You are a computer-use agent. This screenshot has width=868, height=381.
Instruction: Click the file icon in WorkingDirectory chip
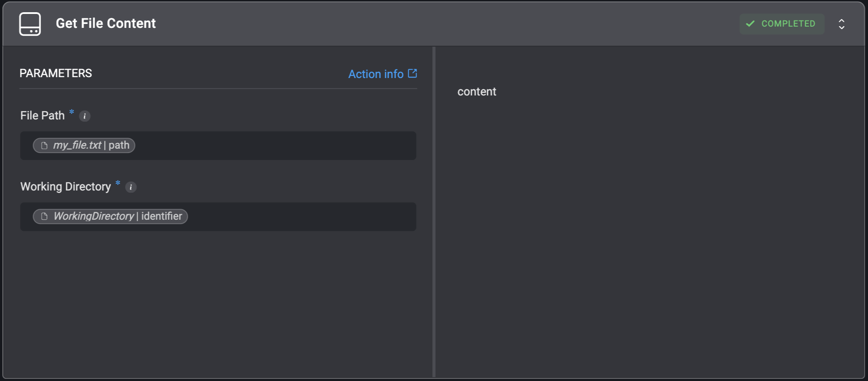tap(44, 217)
